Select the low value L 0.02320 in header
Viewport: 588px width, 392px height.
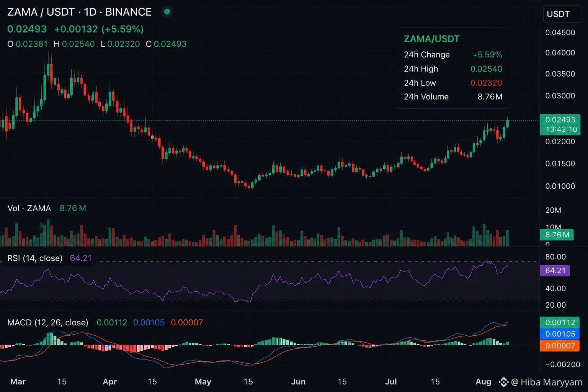click(x=120, y=44)
